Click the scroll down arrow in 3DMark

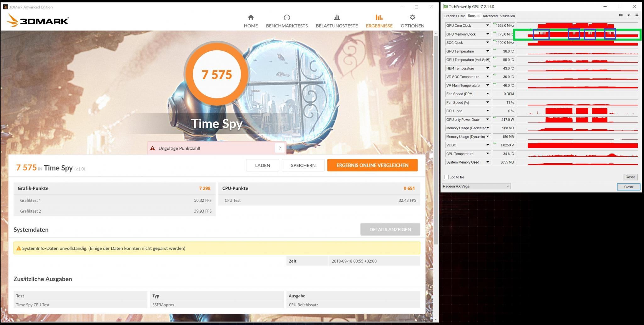[436, 319]
